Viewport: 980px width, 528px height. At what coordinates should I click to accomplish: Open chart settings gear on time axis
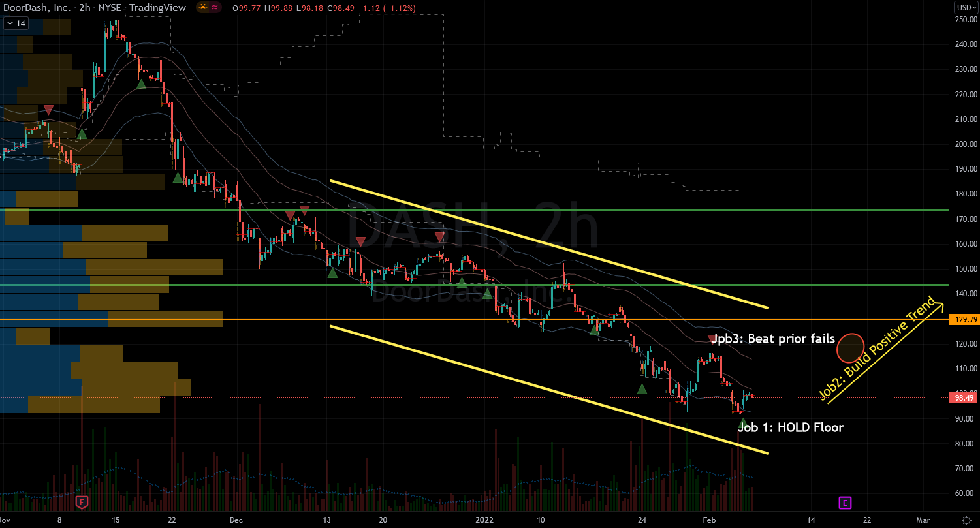pos(966,520)
